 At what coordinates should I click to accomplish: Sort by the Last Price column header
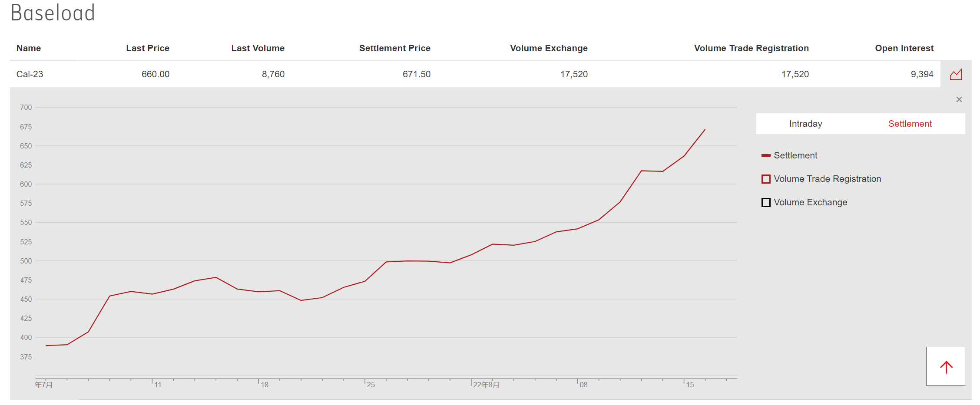[x=147, y=48]
